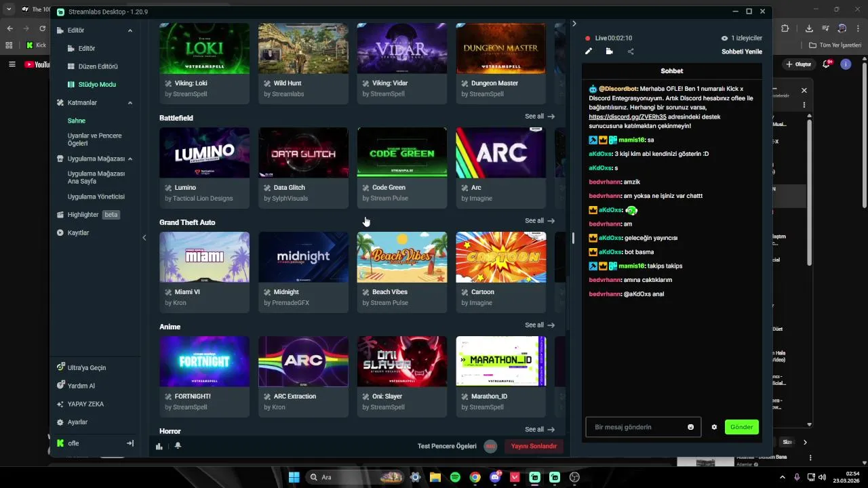Click the camera icon in chat header

(610, 52)
